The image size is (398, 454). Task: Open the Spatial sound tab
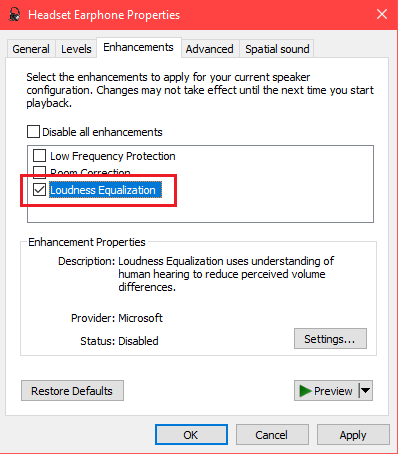coord(277,49)
